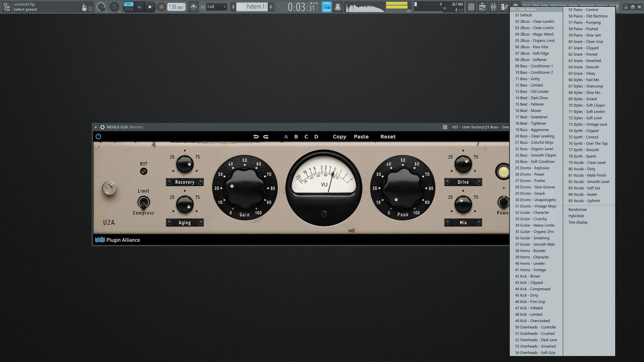Select preset 85 Vocals - Upfront

click(x=589, y=201)
